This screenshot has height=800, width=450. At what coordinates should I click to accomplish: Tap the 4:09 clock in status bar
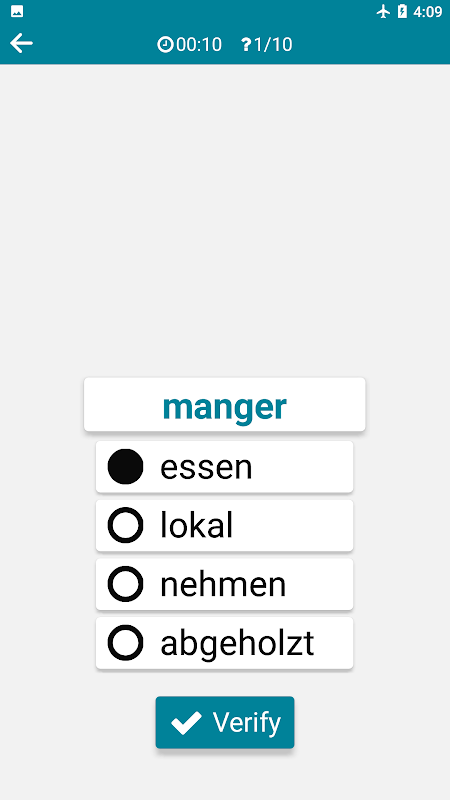click(x=428, y=12)
